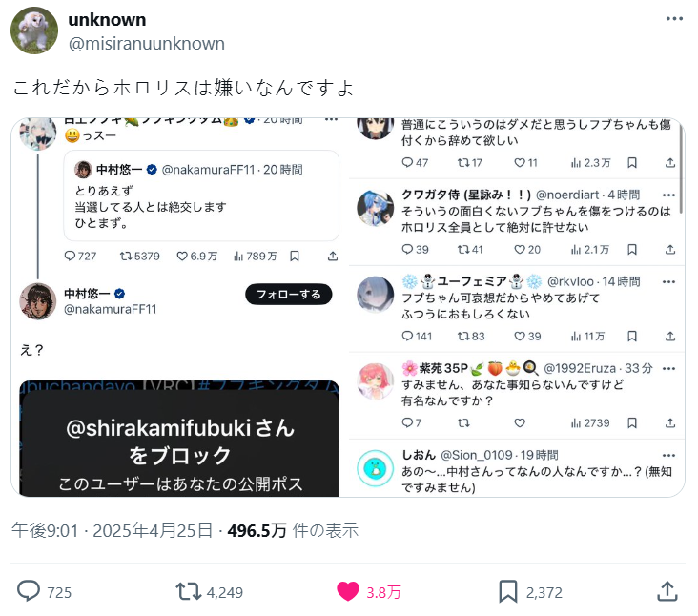The width and height of the screenshot is (698, 616).
Task: Open the quoted 中村悠一 post about 当選してる人
Action: (201, 195)
